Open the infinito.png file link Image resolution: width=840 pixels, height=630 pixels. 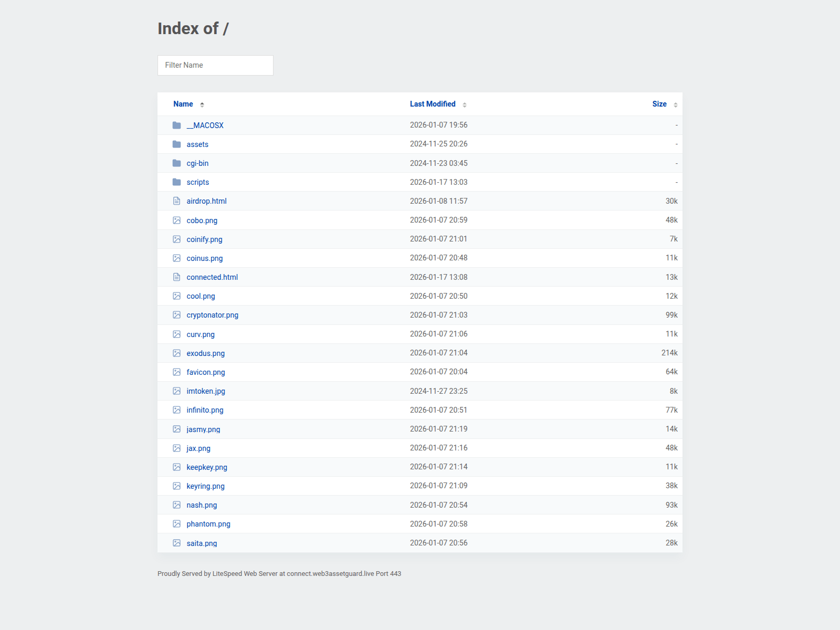[x=205, y=410]
